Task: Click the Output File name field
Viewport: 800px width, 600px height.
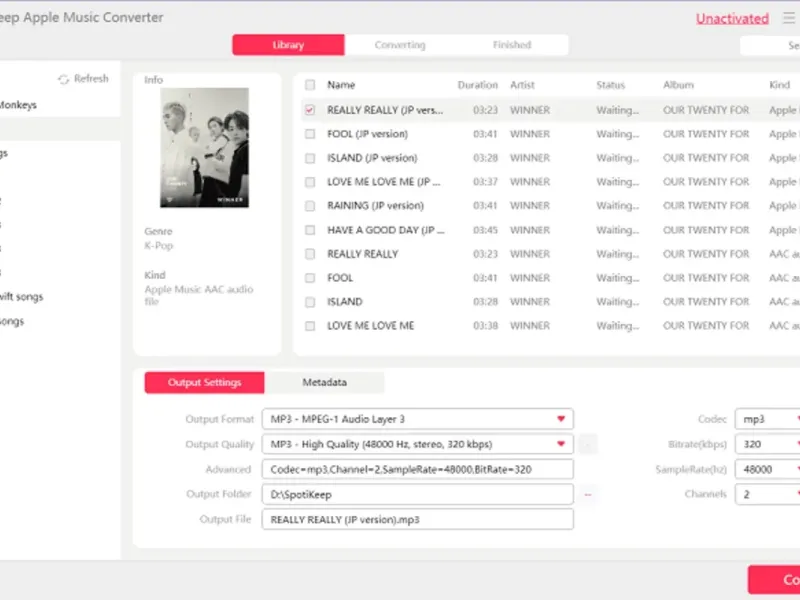Action: 417,519
